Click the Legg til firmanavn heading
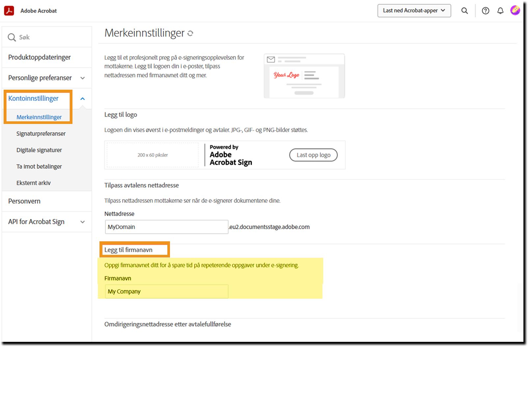Image resolution: width=532 pixels, height=417 pixels. click(x=128, y=250)
